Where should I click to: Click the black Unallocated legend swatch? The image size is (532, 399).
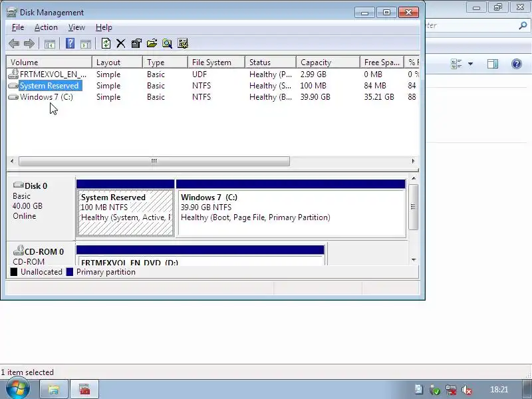13,272
